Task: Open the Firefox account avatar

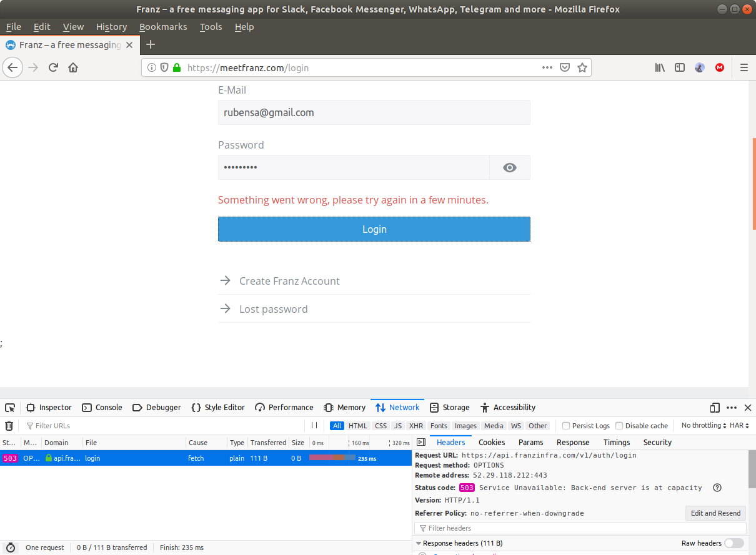Action: click(700, 67)
